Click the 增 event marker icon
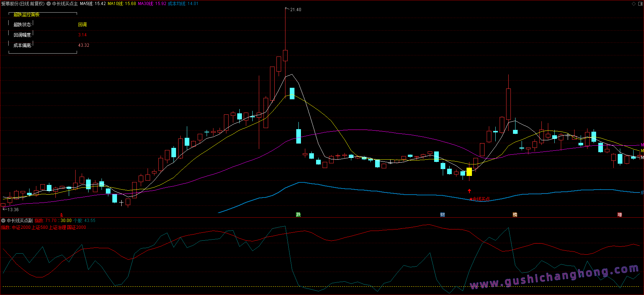Screen dimensions: 644x295 (x=620, y=215)
